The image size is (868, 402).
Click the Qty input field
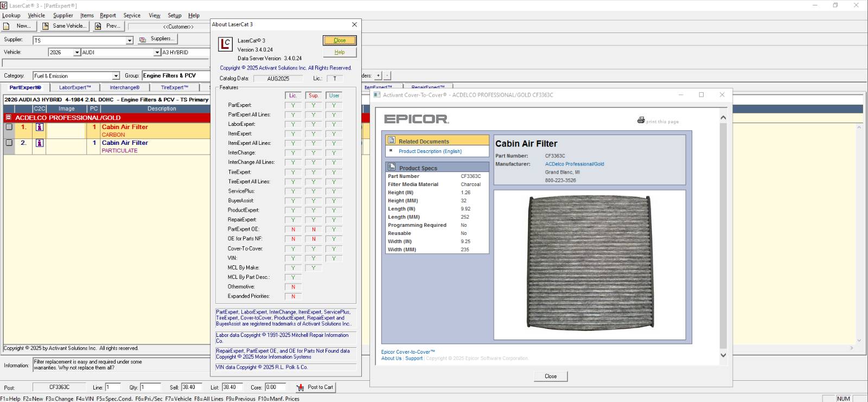coord(150,387)
